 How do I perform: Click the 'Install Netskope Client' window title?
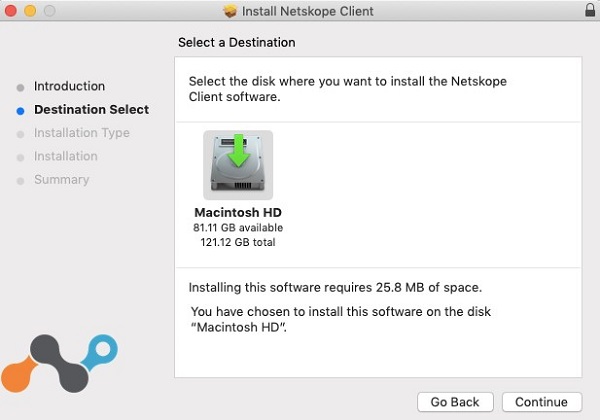[308, 11]
